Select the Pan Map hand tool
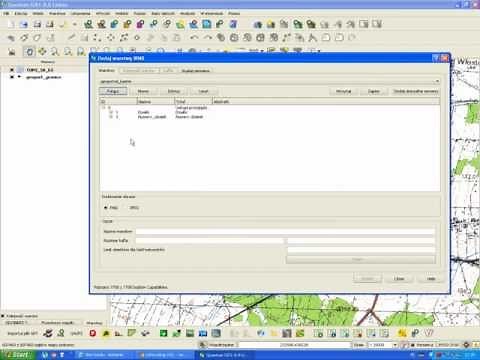 [x=29, y=51]
